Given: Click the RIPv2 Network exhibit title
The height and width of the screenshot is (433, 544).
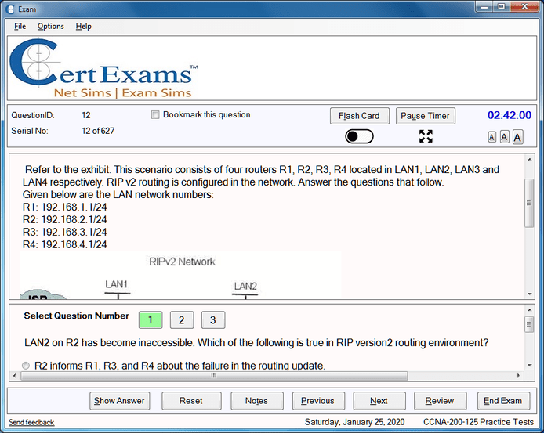Looking at the screenshot, I should (x=182, y=261).
